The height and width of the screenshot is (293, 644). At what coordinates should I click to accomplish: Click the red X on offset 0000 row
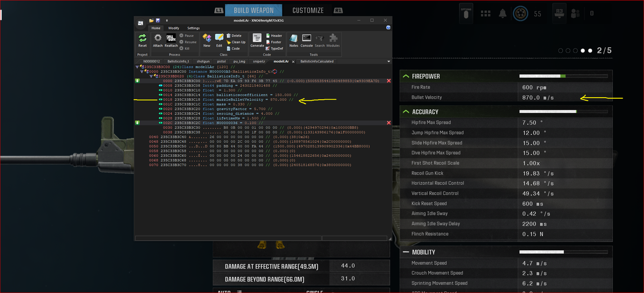pyautogui.click(x=389, y=81)
